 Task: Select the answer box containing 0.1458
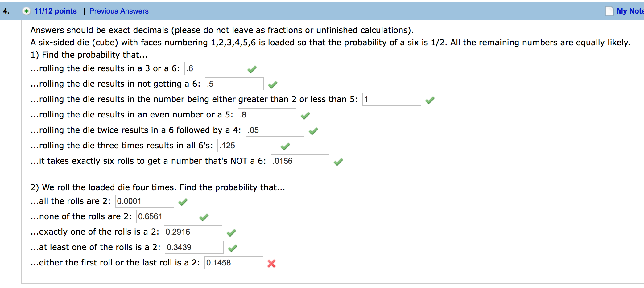[x=233, y=263]
